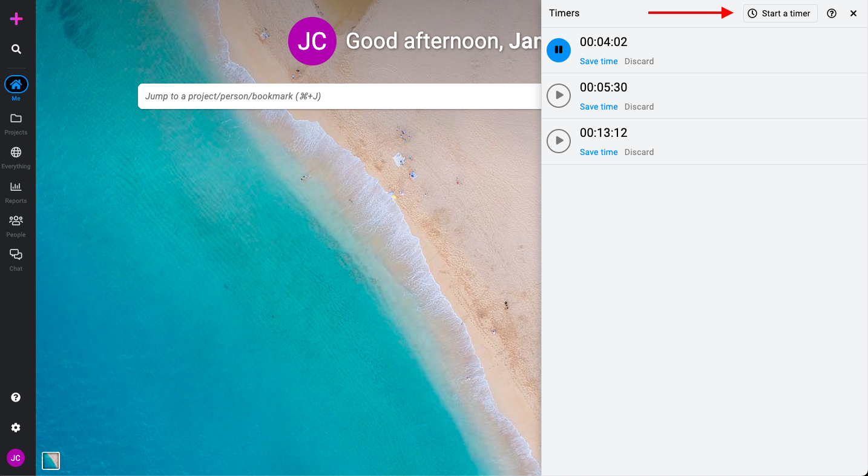Click the Timers panel title
Screen dimensions: 868x476
point(564,13)
